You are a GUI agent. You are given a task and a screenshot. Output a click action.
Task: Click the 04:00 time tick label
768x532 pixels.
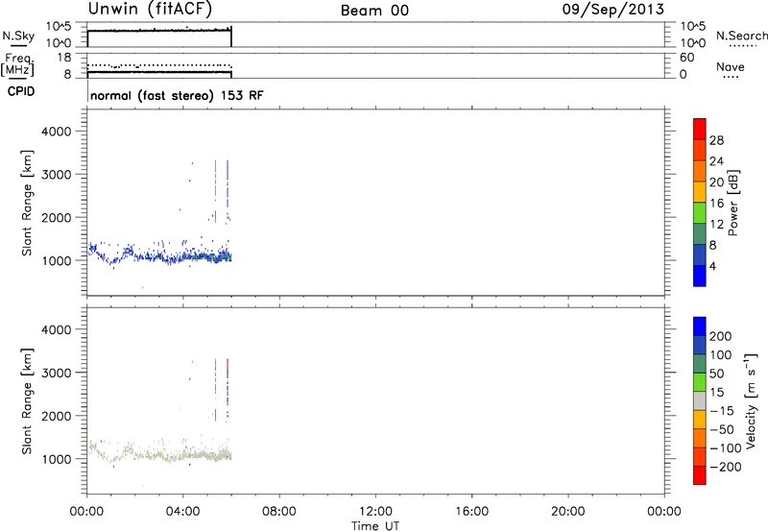tap(182, 512)
